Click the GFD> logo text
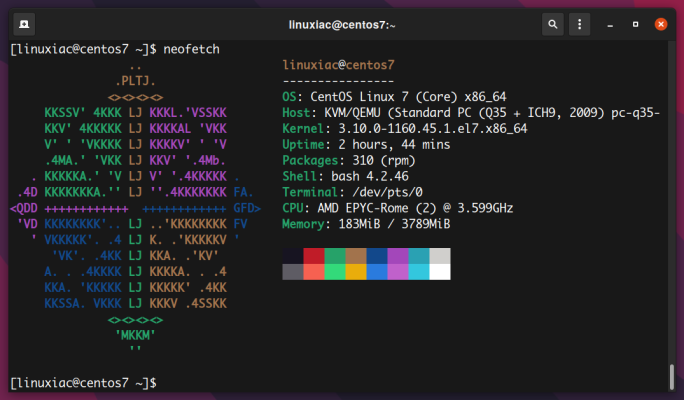This screenshot has height=400, width=684. point(247,209)
